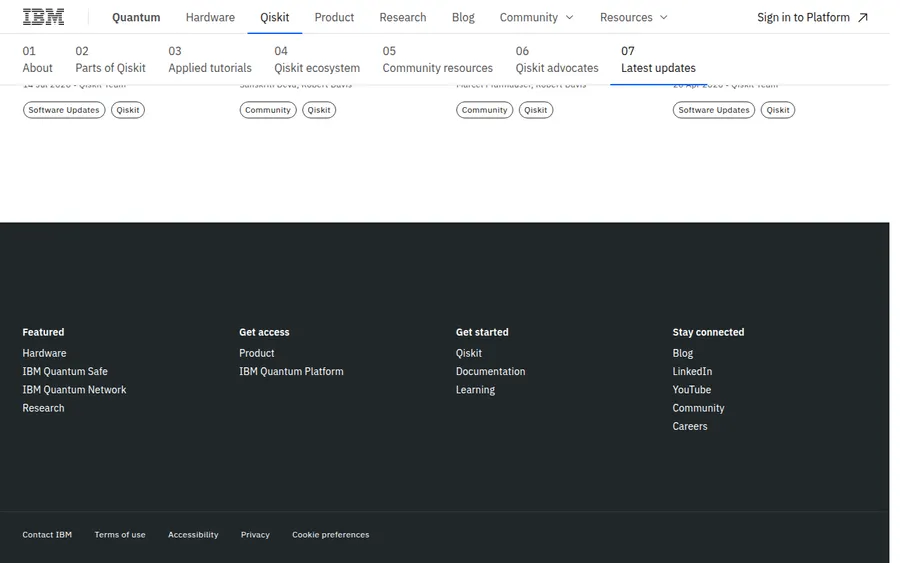Jump to 02 Parts of Qiskit section
This screenshot has width=900, height=563.
coord(110,60)
